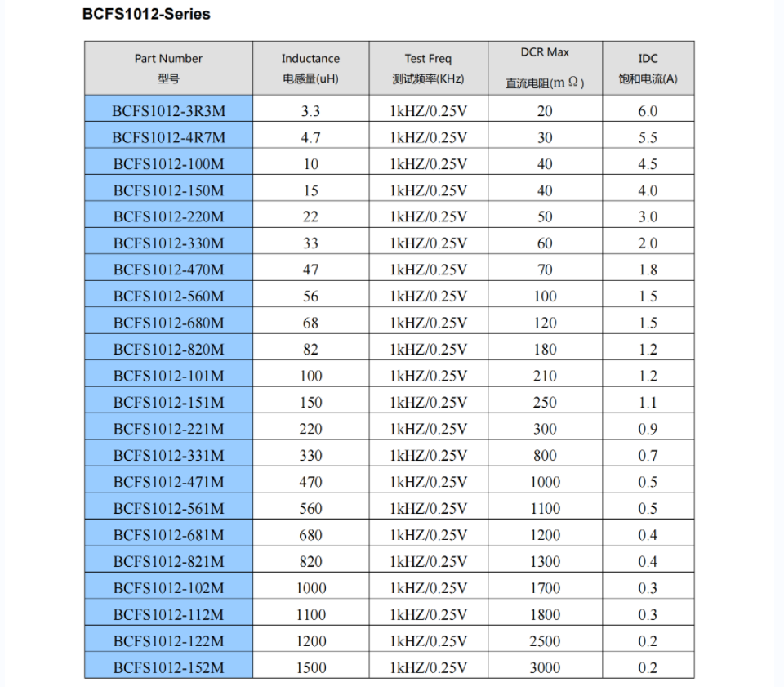
Task: Click the Test Freq column header
Action: 428,68
